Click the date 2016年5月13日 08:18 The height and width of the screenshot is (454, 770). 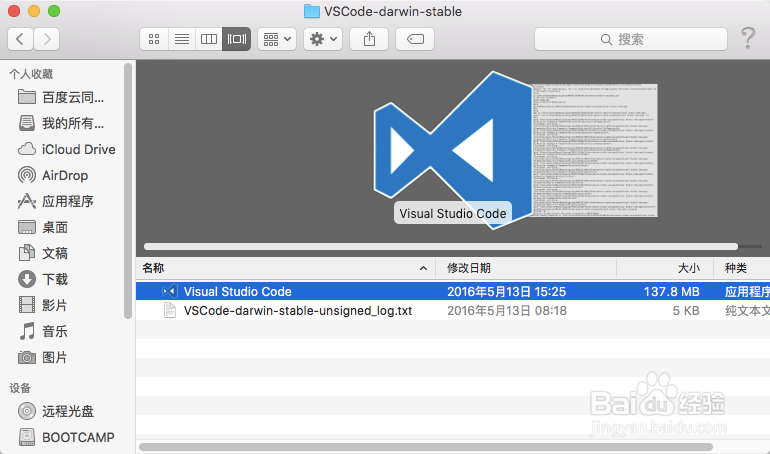pos(507,311)
